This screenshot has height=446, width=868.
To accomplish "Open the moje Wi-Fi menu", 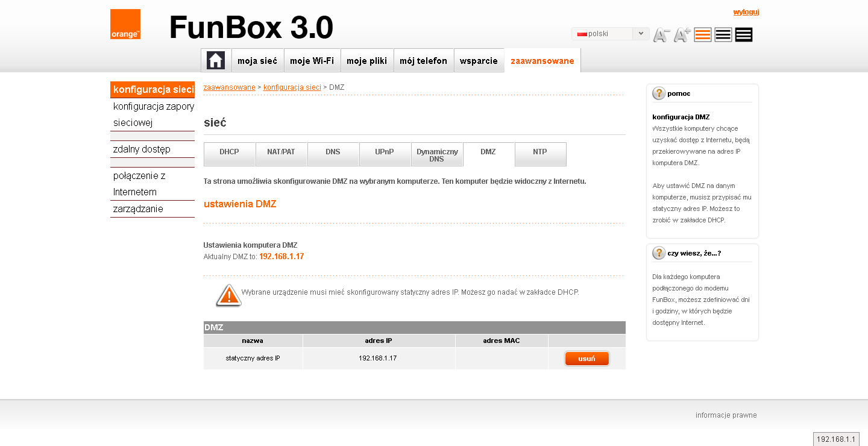I will (x=312, y=61).
